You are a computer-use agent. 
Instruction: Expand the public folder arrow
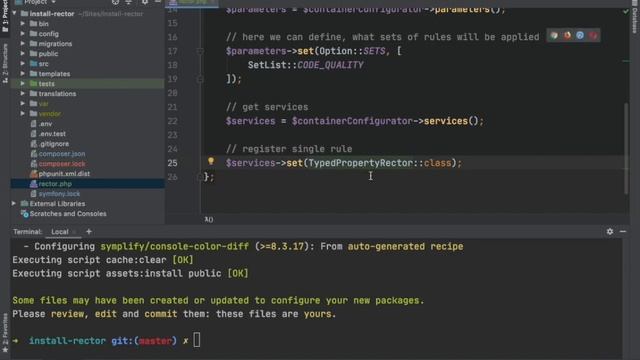click(23, 53)
